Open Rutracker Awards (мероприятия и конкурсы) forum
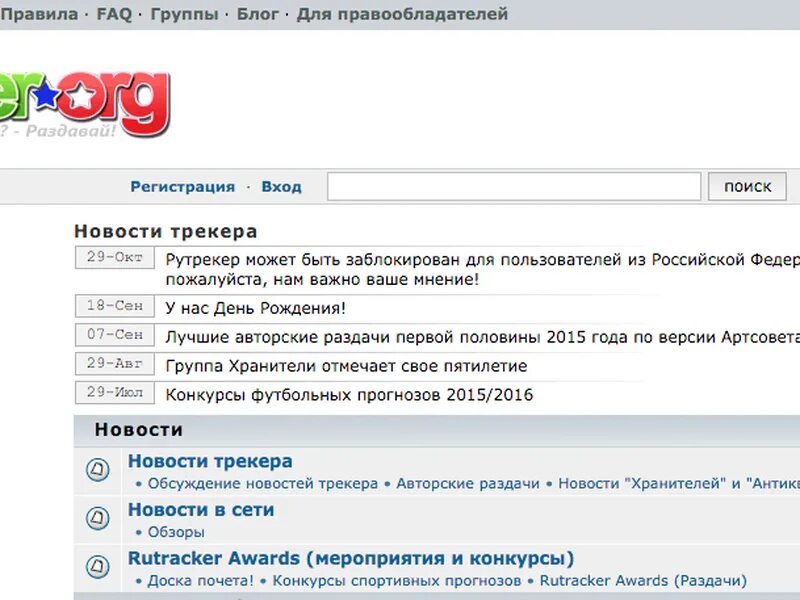Viewport: 800px width, 600px height. point(351,558)
